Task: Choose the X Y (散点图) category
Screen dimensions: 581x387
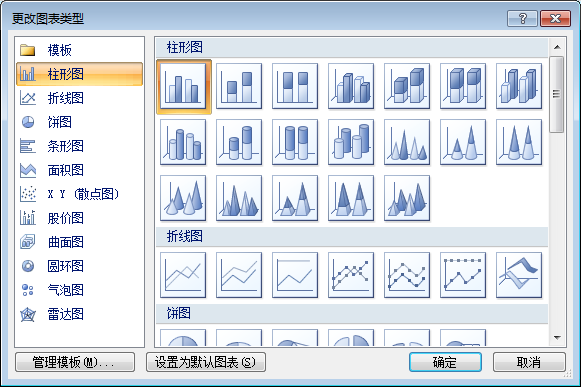Action: click(x=79, y=194)
